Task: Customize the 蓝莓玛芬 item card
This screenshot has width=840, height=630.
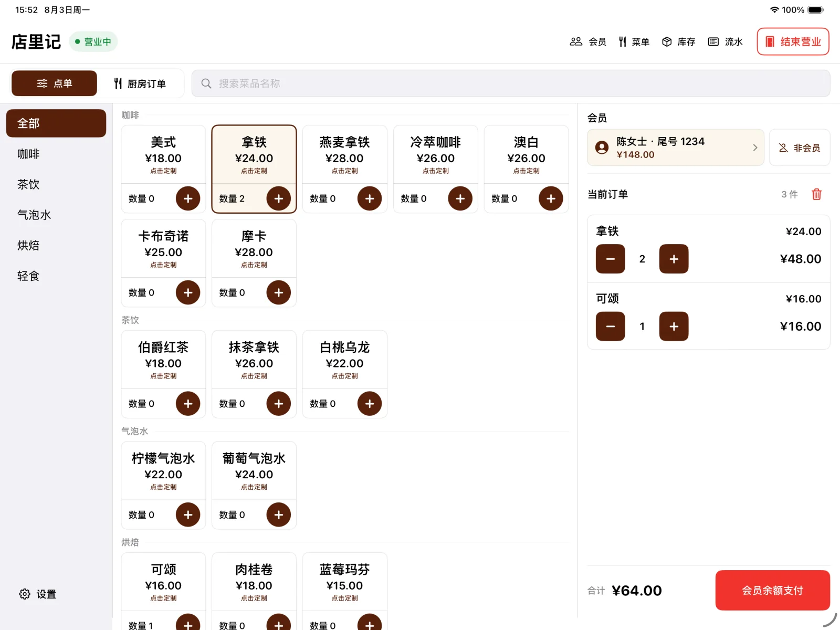Action: pos(345,582)
